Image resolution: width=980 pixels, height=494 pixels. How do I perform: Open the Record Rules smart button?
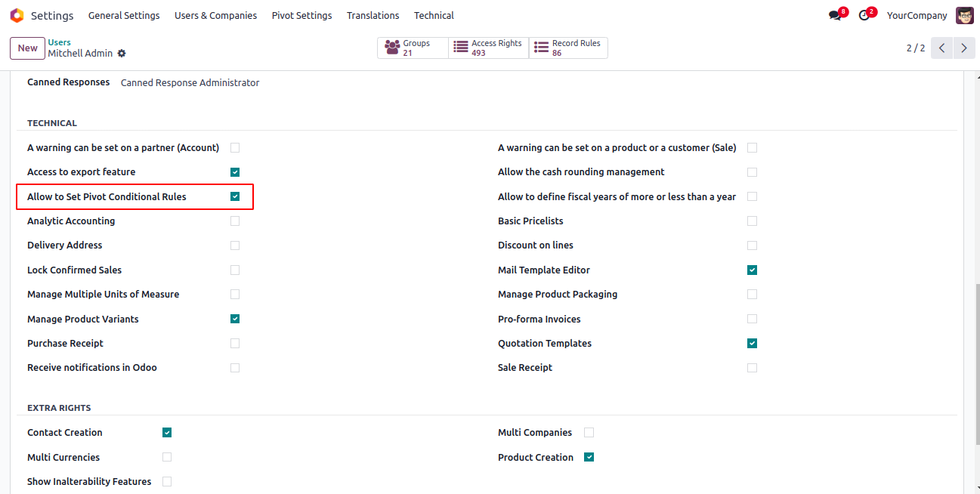click(568, 48)
